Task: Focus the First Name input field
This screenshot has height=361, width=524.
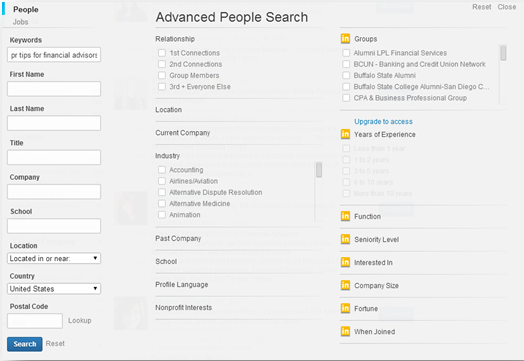Action: (54, 89)
